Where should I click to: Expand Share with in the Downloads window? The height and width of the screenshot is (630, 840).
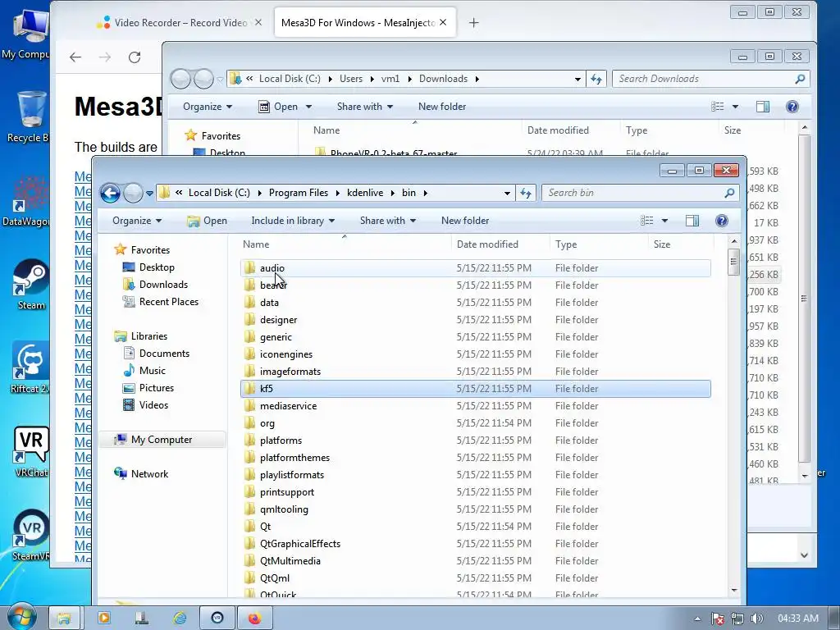tap(365, 107)
